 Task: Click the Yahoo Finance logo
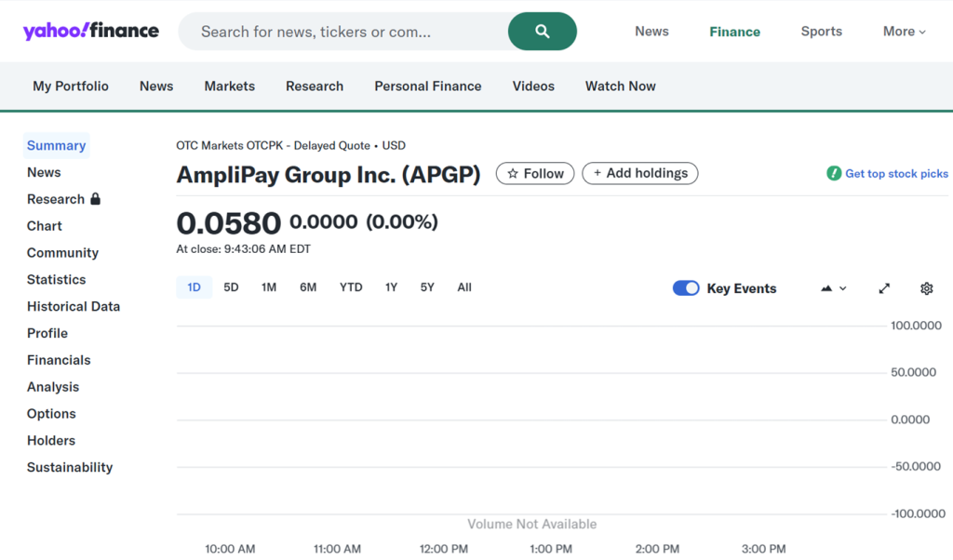tap(91, 31)
